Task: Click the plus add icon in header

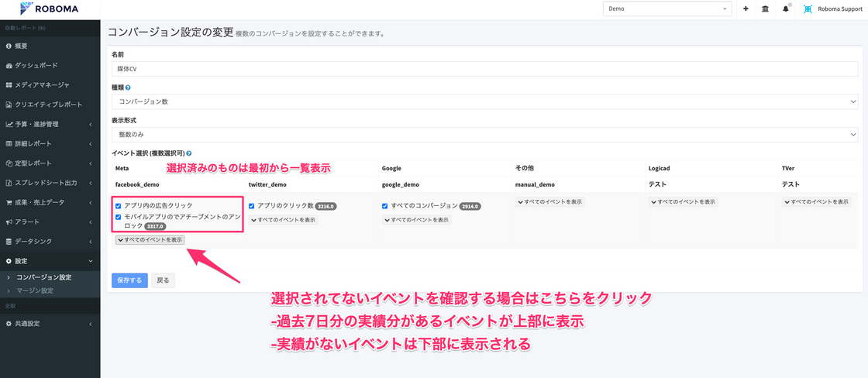Action: [x=746, y=9]
